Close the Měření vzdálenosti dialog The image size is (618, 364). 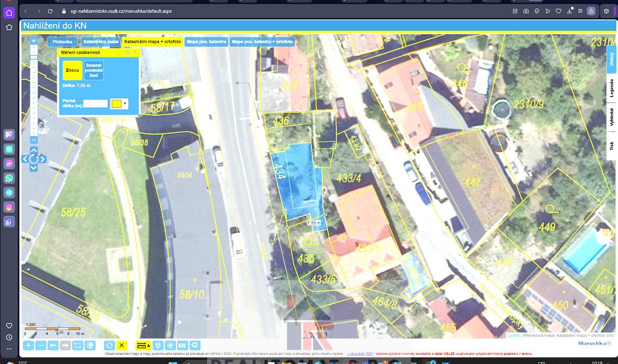click(x=135, y=52)
